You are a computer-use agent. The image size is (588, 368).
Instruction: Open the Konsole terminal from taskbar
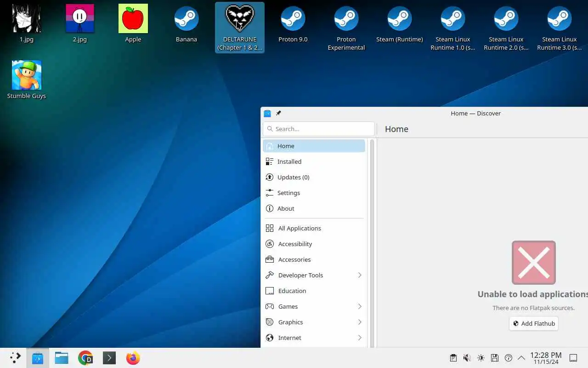click(109, 358)
